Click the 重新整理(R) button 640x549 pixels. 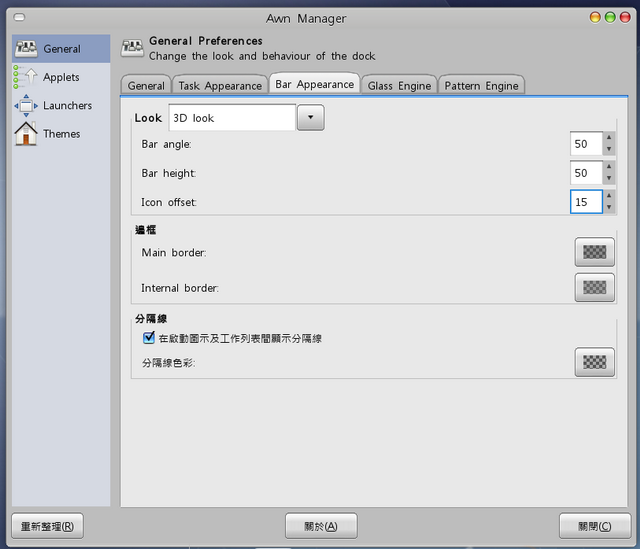pyautogui.click(x=47, y=526)
